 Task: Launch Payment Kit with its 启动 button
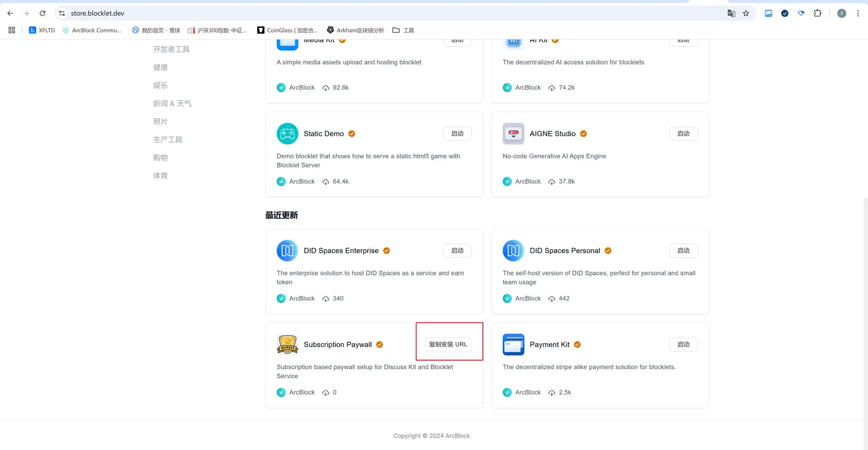[684, 344]
